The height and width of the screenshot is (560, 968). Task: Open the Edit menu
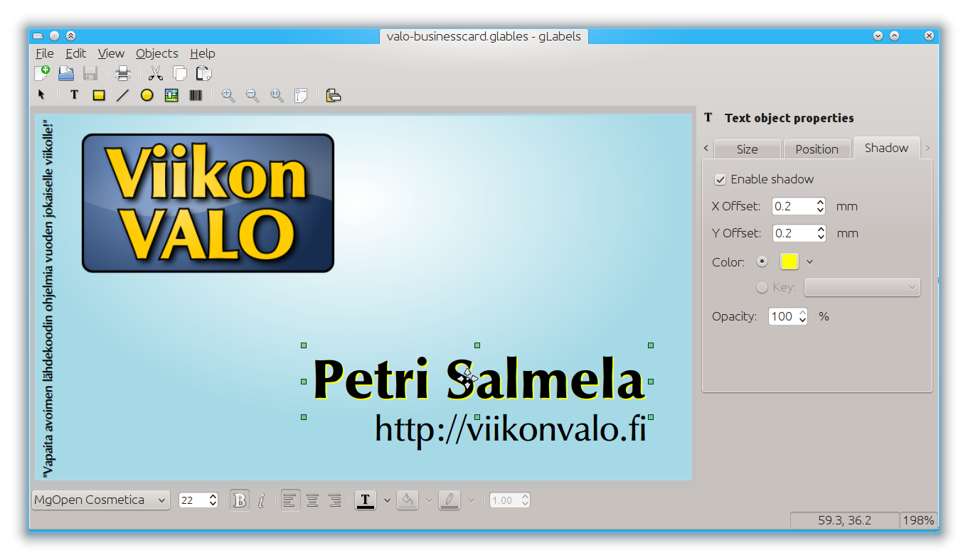point(75,53)
